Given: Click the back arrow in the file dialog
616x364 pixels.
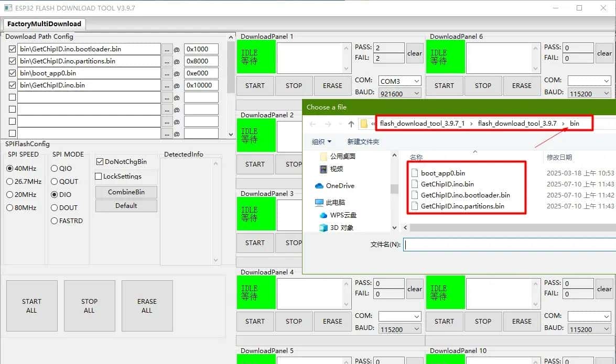Looking at the screenshot, I should click(x=314, y=124).
